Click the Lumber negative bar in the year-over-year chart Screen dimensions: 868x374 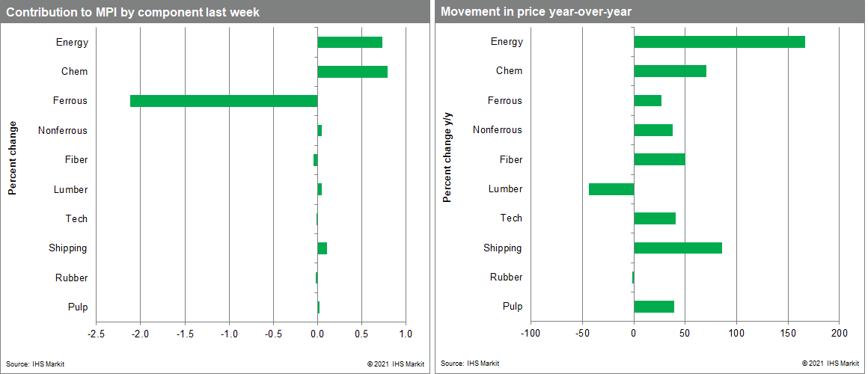pyautogui.click(x=611, y=189)
